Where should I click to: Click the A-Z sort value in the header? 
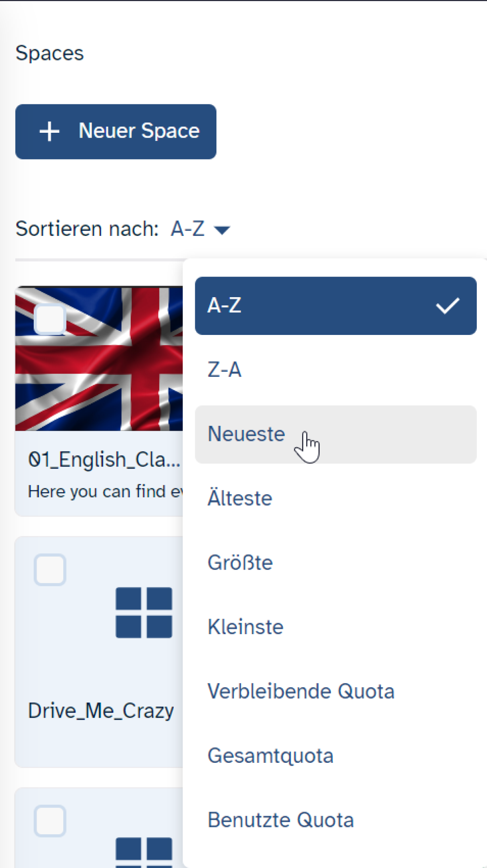point(187,229)
